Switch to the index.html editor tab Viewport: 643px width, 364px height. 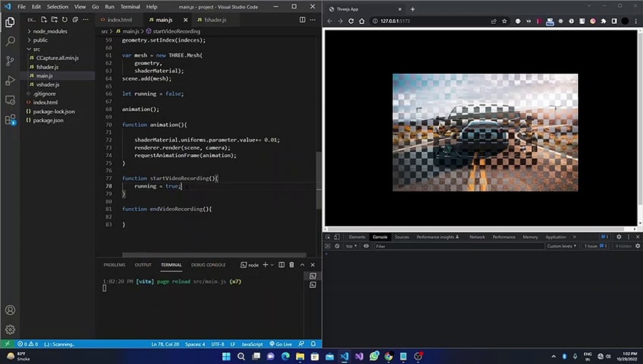coord(119,20)
